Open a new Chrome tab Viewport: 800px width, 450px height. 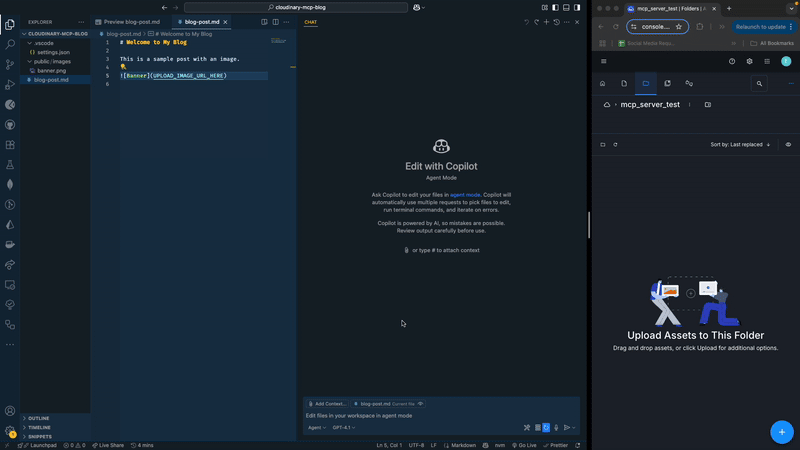pyautogui.click(x=729, y=8)
